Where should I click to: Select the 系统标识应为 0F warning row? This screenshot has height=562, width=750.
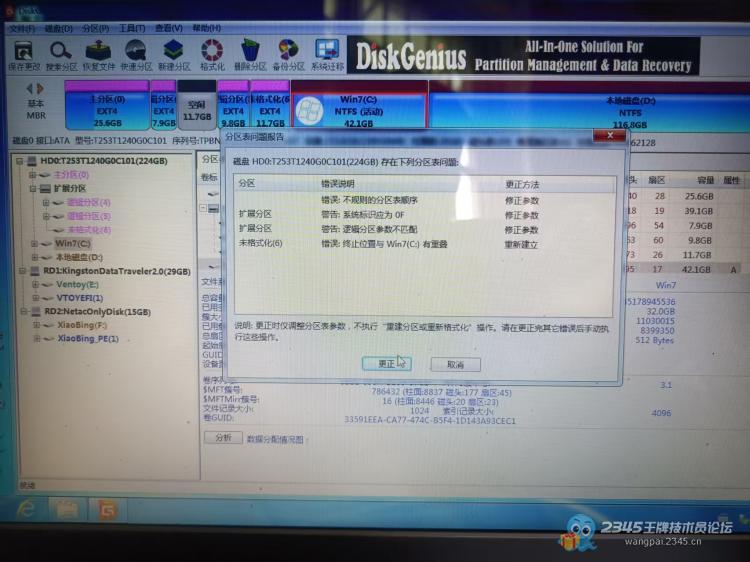[423, 215]
